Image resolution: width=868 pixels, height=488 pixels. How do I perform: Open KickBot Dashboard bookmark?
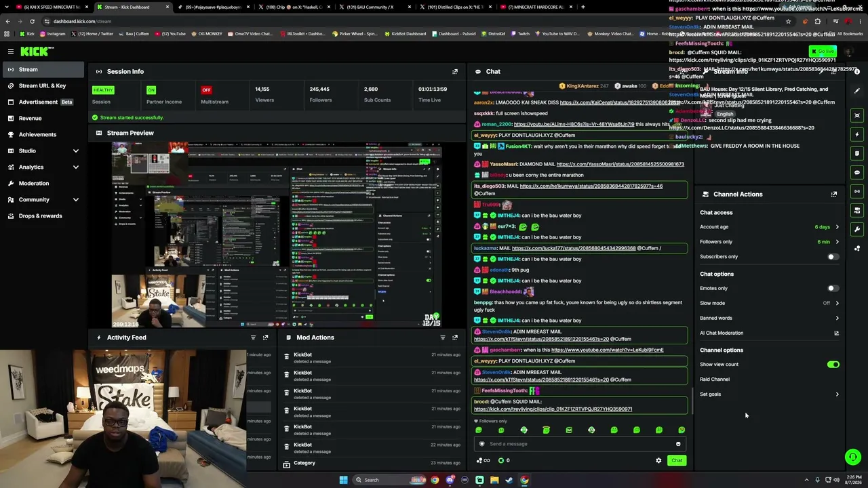pyautogui.click(x=406, y=34)
